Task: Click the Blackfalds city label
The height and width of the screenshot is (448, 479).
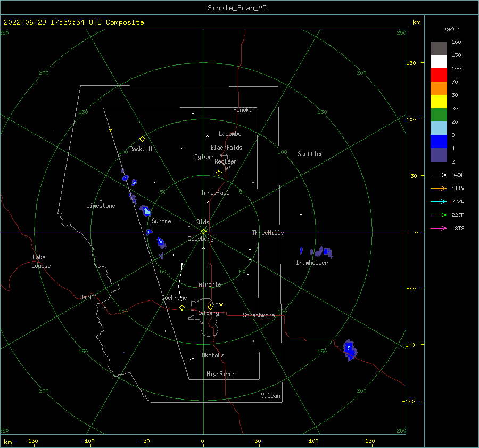Action: tap(226, 148)
